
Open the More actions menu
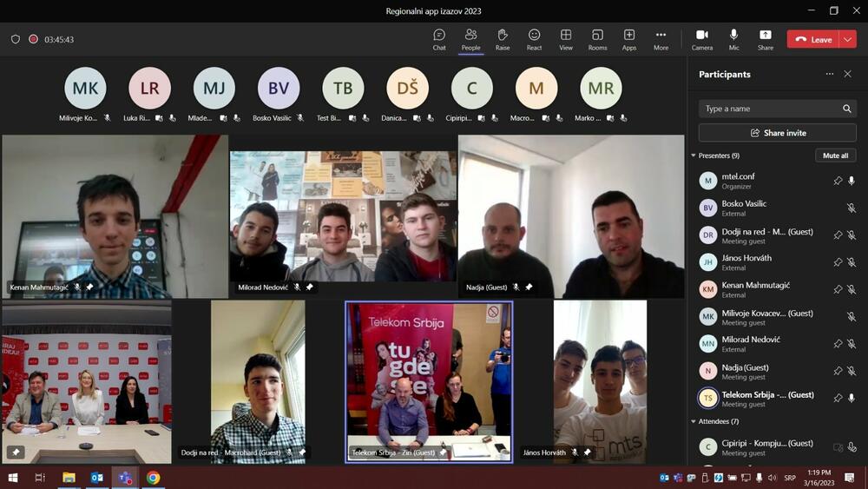click(661, 39)
